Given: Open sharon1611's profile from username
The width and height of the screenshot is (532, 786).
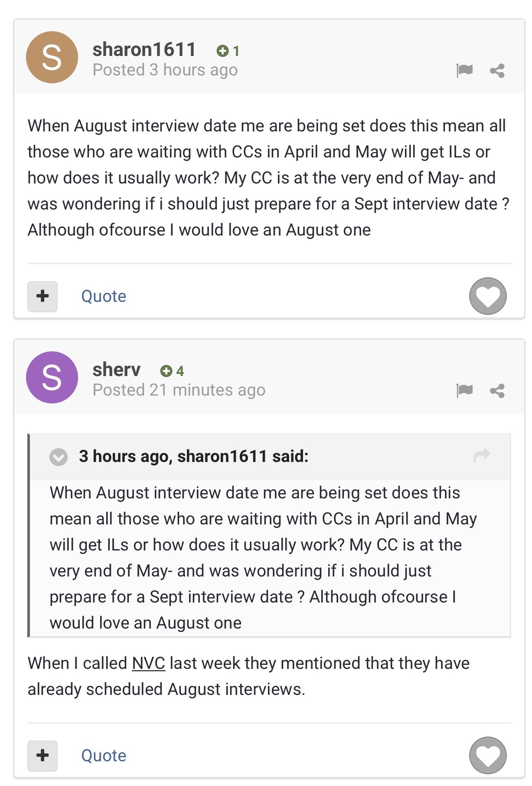Looking at the screenshot, I should 144,49.
